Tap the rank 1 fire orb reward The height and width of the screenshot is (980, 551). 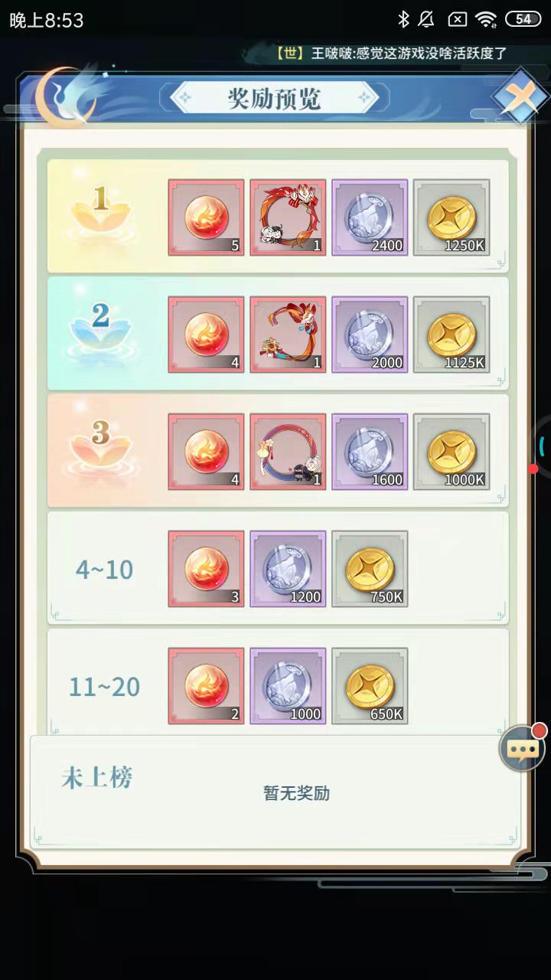[207, 217]
